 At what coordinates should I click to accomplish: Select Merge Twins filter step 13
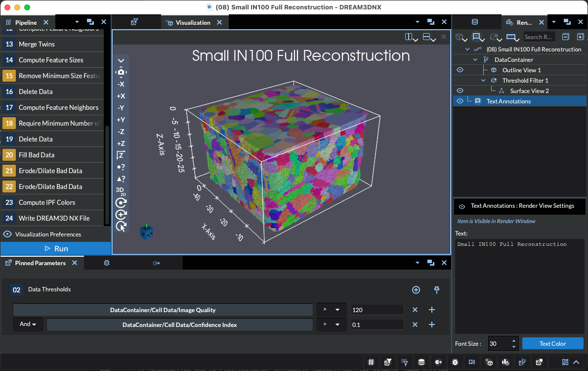point(52,44)
